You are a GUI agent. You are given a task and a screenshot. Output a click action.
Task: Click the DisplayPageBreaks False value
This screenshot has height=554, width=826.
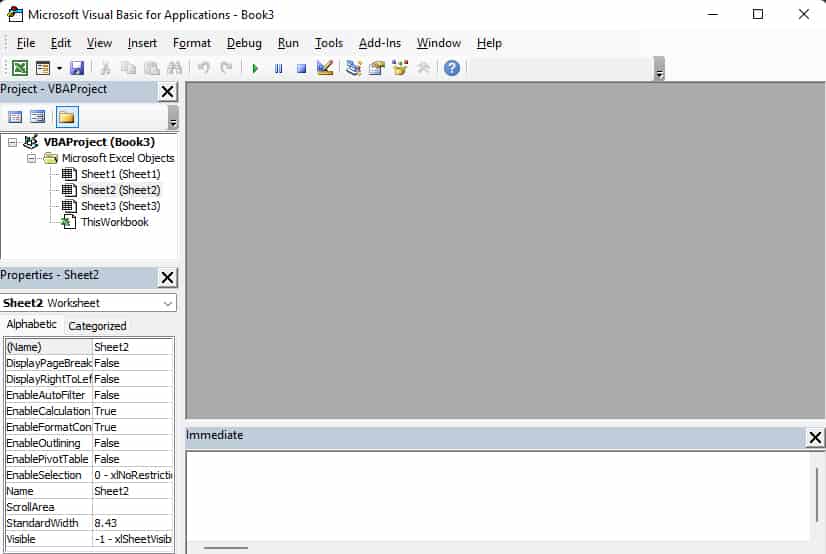tap(133, 363)
